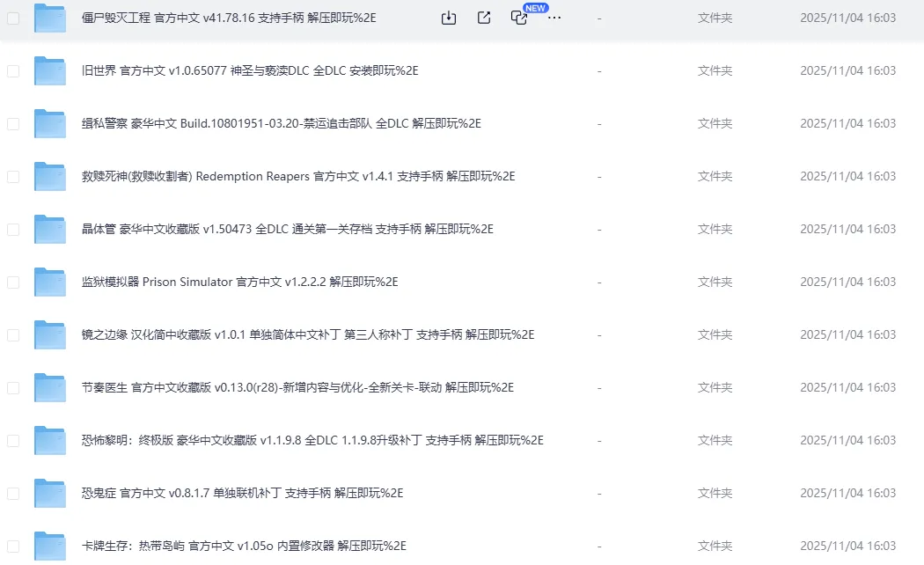The width and height of the screenshot is (924, 565).
Task: Open folder 晶体管 豪华中文收藏版 v1.50473
Action: [288, 229]
